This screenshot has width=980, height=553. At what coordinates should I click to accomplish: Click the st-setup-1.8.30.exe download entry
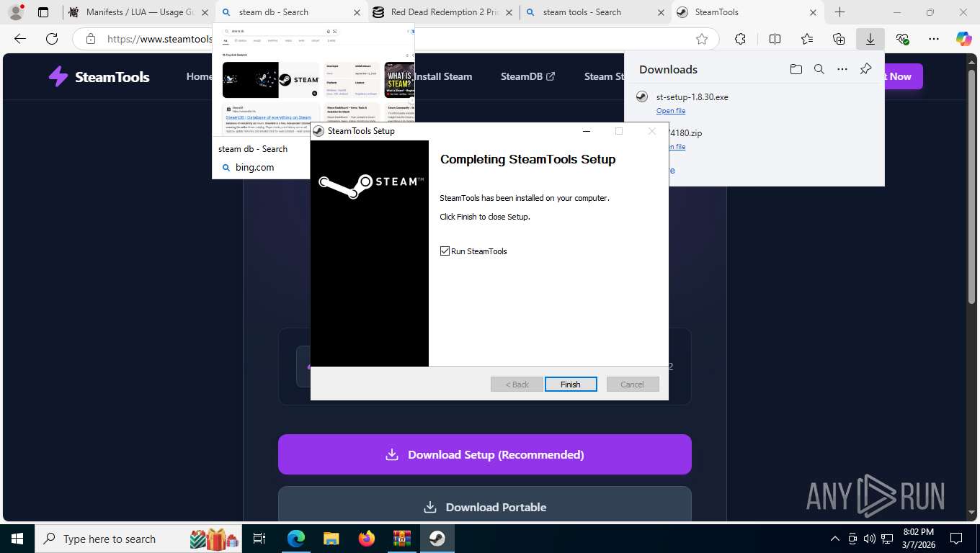[754, 103]
